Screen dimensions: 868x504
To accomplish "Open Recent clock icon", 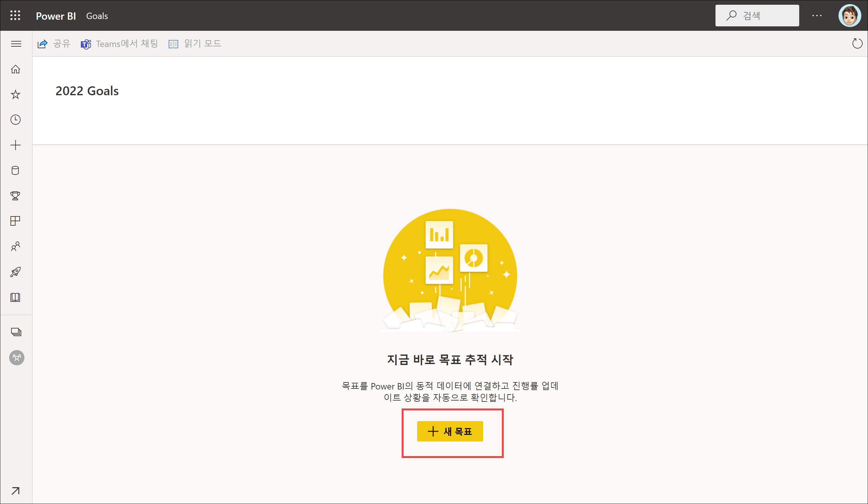I will (16, 120).
